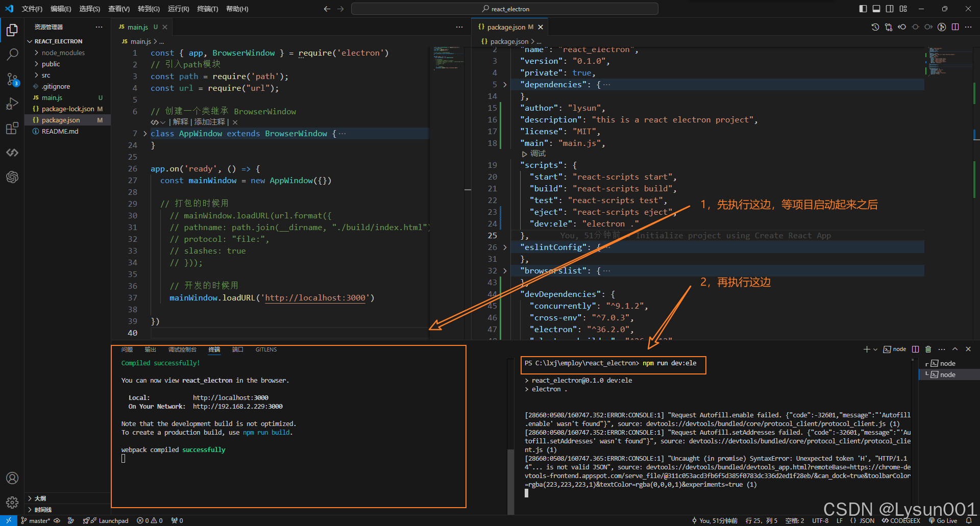The height and width of the screenshot is (526, 980).
Task: Click errors and warnings count in status bar
Action: pyautogui.click(x=150, y=521)
